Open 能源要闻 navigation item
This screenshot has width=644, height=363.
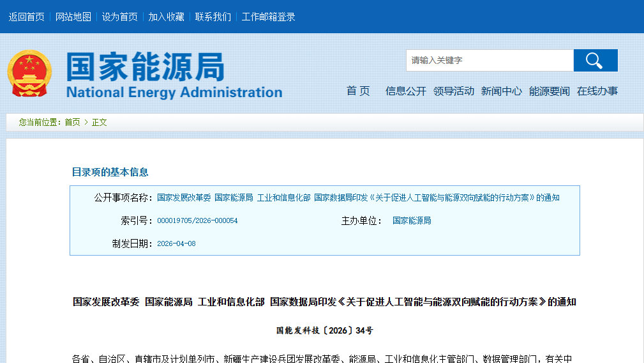549,91
